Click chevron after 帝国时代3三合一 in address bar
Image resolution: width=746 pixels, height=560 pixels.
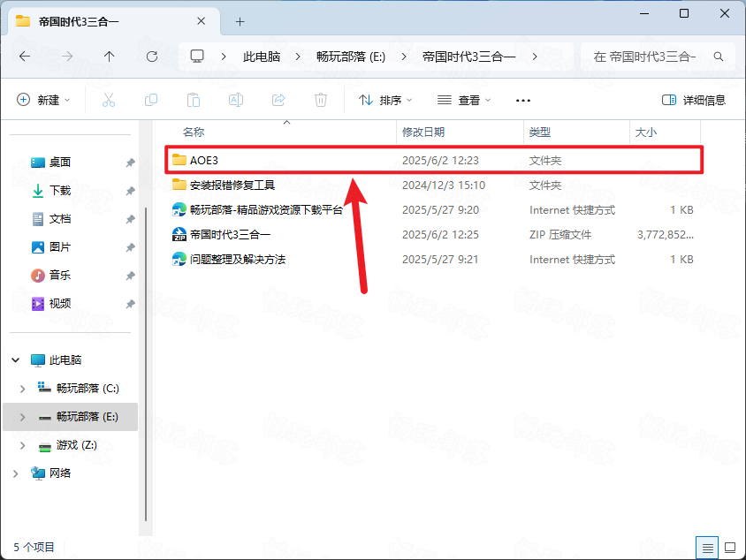click(x=535, y=57)
